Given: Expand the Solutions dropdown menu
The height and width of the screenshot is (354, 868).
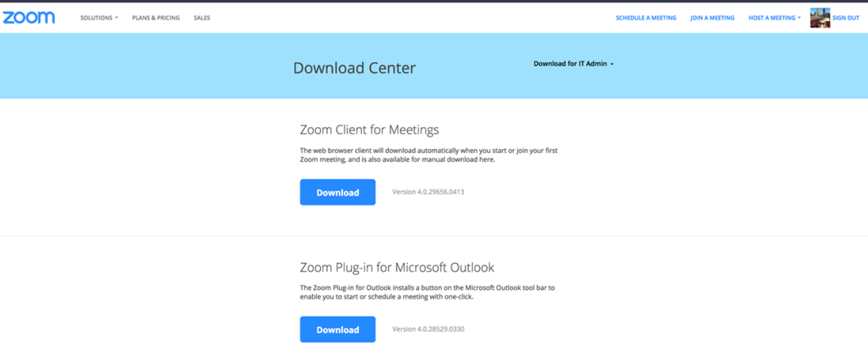Looking at the screenshot, I should (99, 18).
